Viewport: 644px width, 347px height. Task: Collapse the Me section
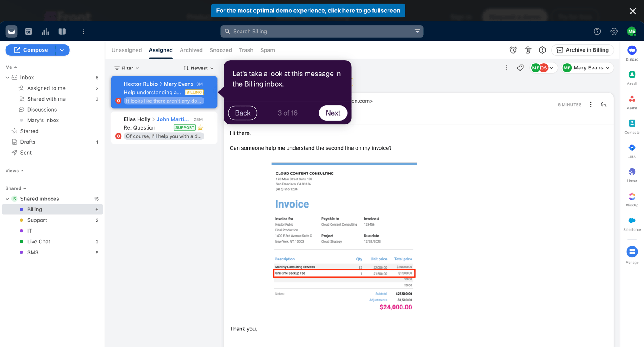[11, 67]
